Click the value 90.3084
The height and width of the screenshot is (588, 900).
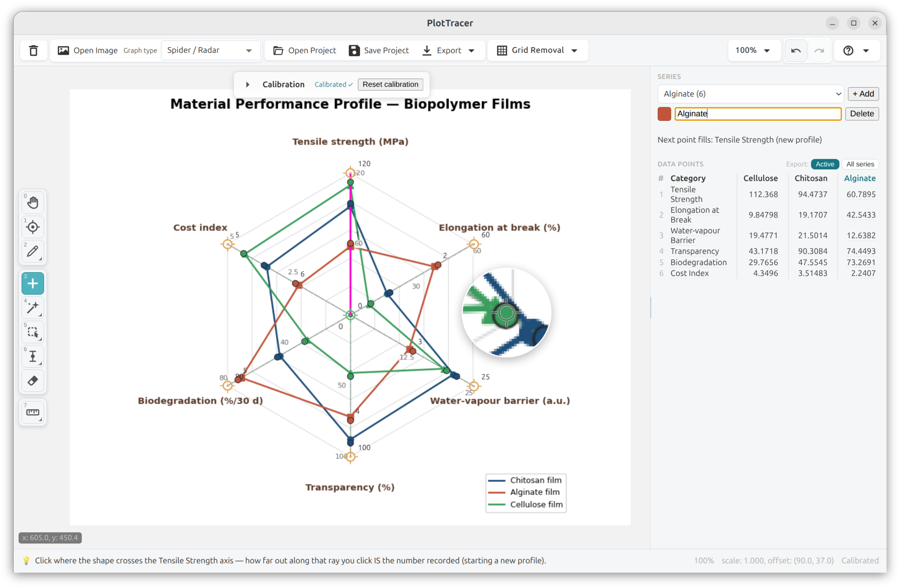812,251
